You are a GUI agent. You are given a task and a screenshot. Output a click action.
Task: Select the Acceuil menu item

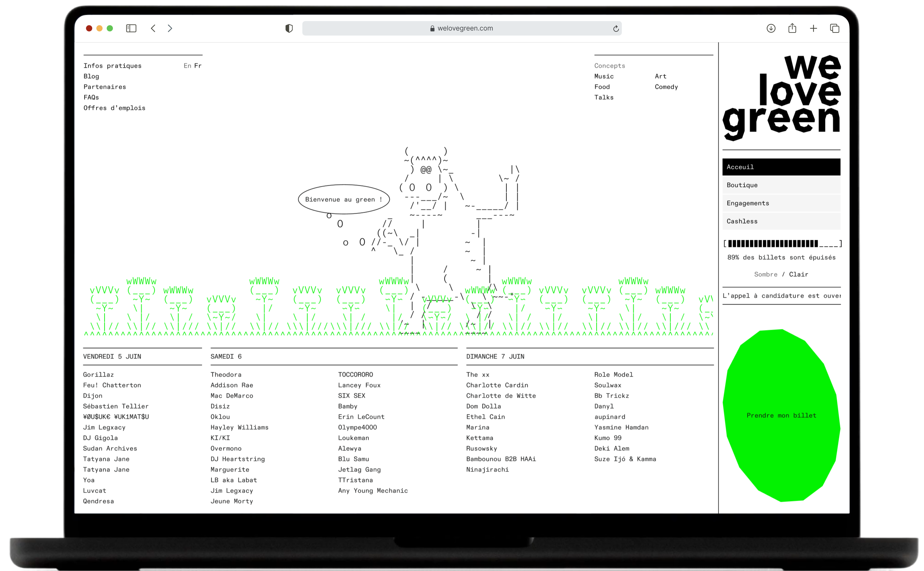[781, 167]
